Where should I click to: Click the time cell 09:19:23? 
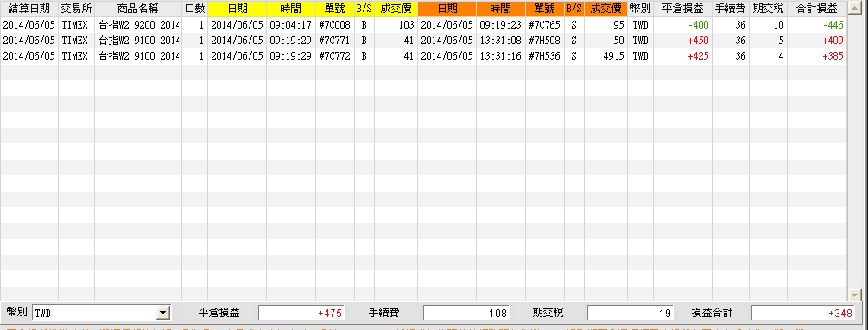click(501, 25)
